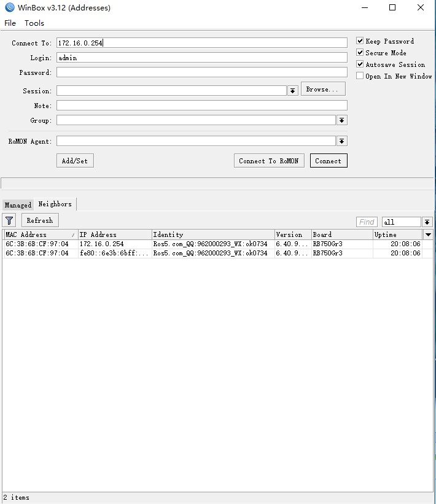Enable Open In New Window checkbox
Image resolution: width=436 pixels, height=504 pixels.
(x=360, y=76)
